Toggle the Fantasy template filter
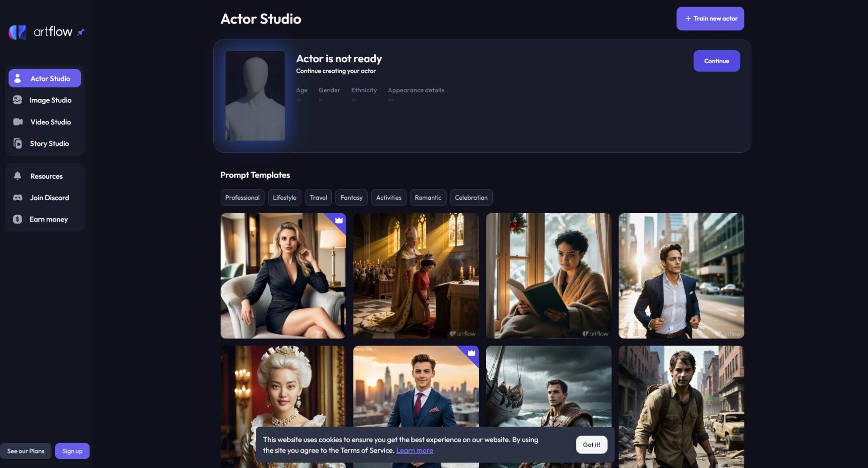Screen dimensions: 868x468 pyautogui.click(x=351, y=198)
